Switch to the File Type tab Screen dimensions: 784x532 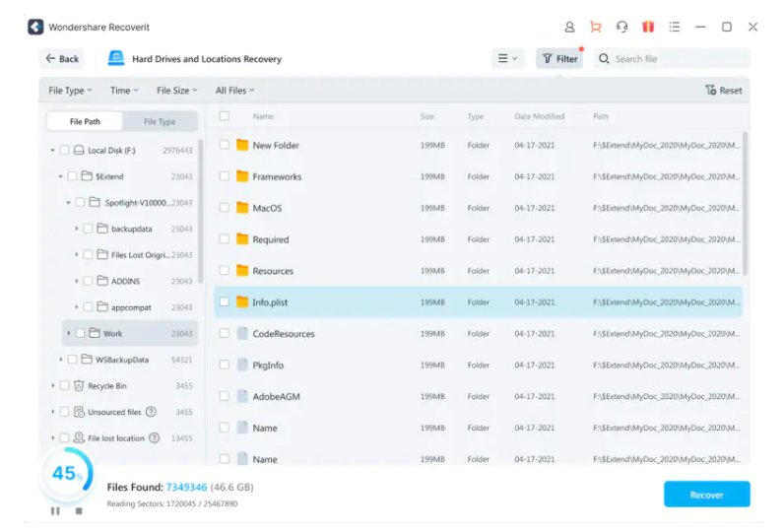[x=160, y=122]
